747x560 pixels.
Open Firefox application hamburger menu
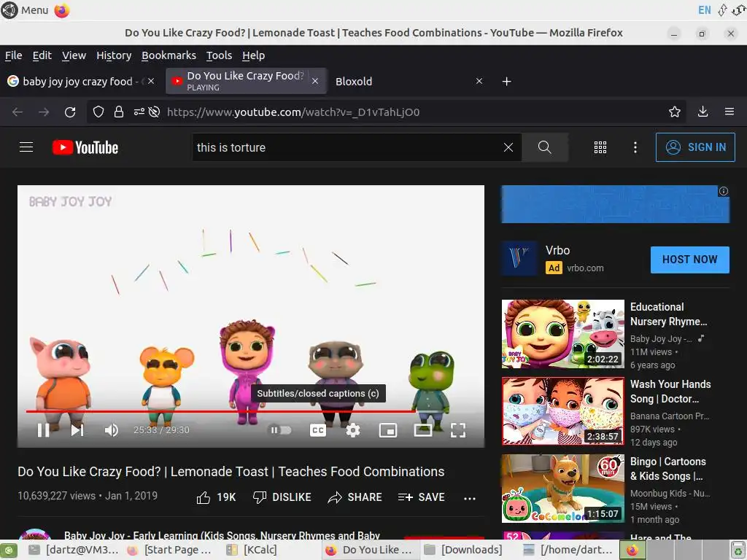[x=729, y=112]
